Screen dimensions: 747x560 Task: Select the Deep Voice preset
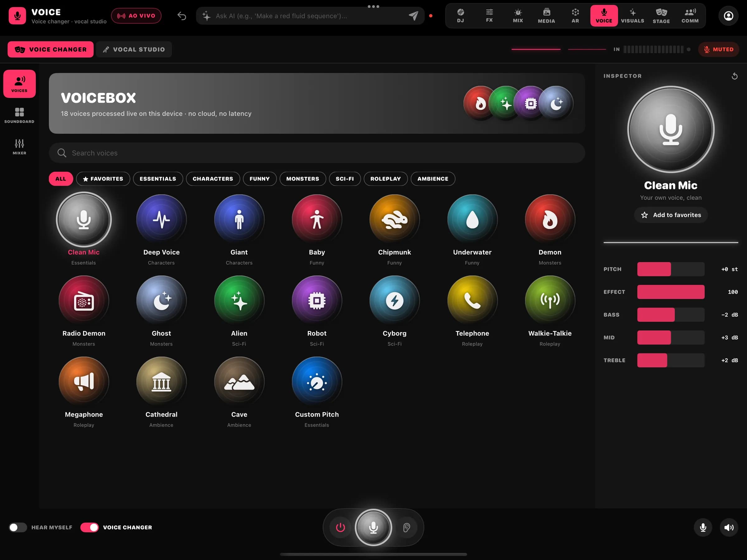pos(162,219)
